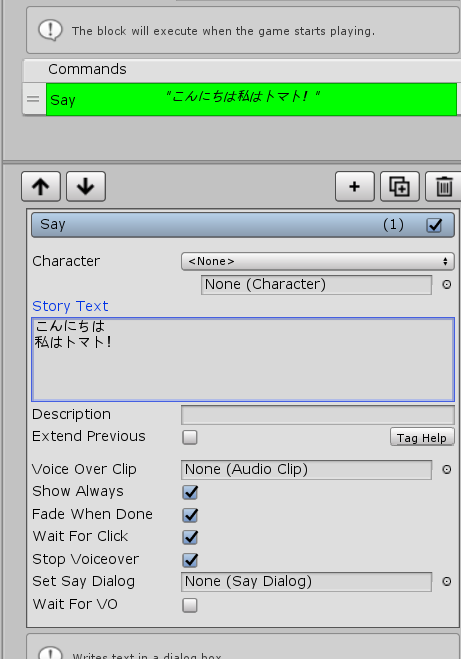This screenshot has height=659, width=461.
Task: Disable Wait For Click option
Action: point(190,537)
